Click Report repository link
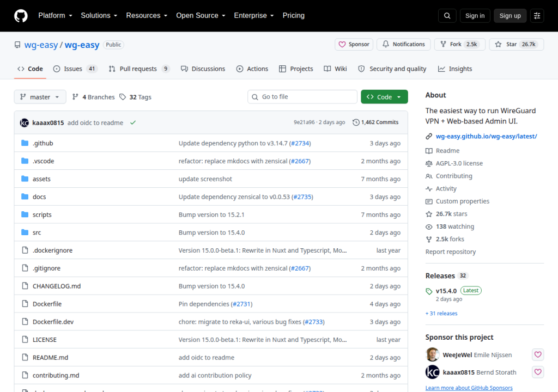Screen dimensions: 558x392 [x=451, y=252]
